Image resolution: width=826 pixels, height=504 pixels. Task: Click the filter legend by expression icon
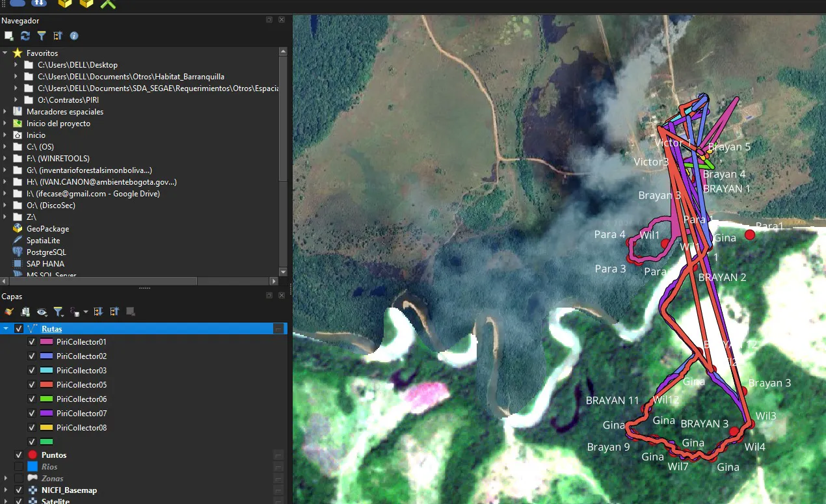(x=75, y=312)
